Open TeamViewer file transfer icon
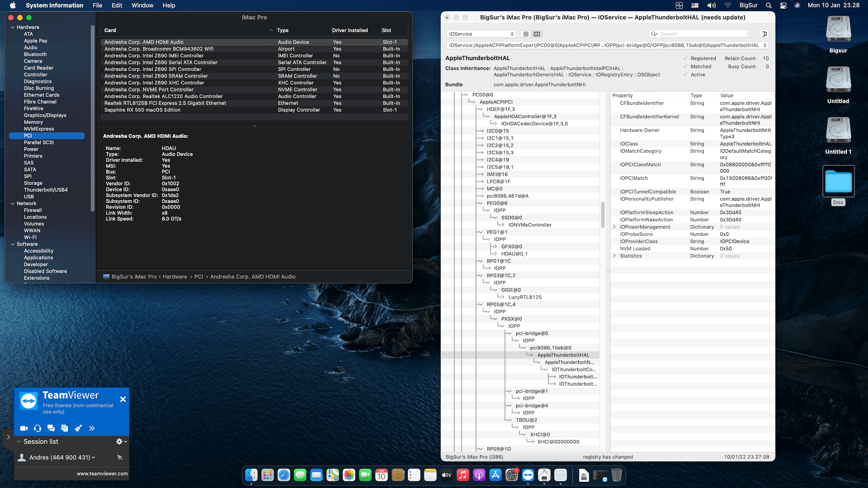Viewport: 868px width, 488px height. (x=65, y=428)
